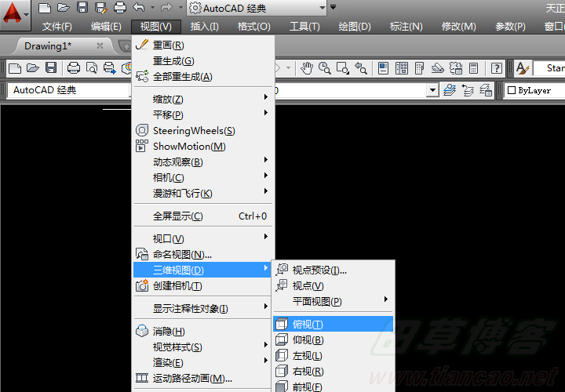Click New in the Quick Access toolbar
The height and width of the screenshot is (392, 565).
point(44,8)
